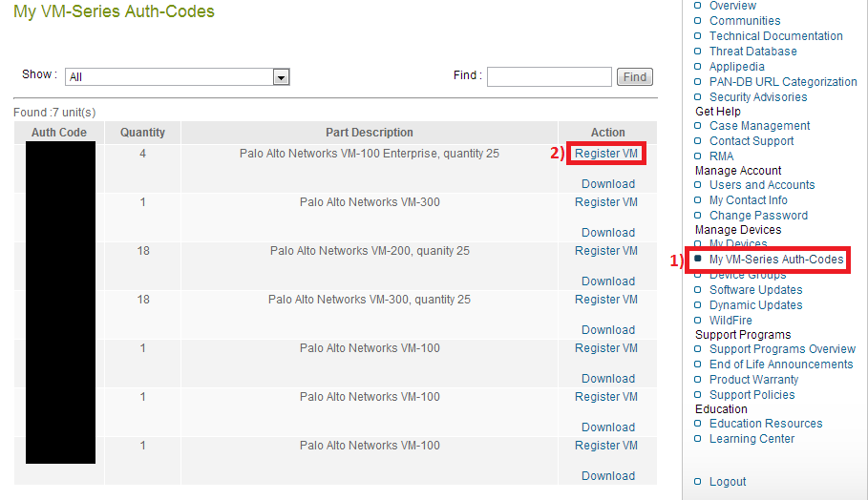Select My VM-Series Auth-Codes in sidebar

pos(776,259)
